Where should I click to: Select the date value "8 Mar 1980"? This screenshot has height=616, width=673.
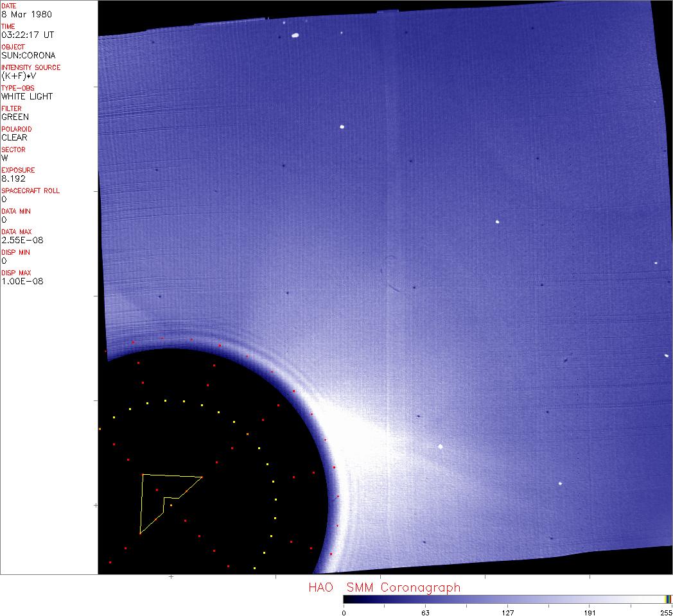27,14
